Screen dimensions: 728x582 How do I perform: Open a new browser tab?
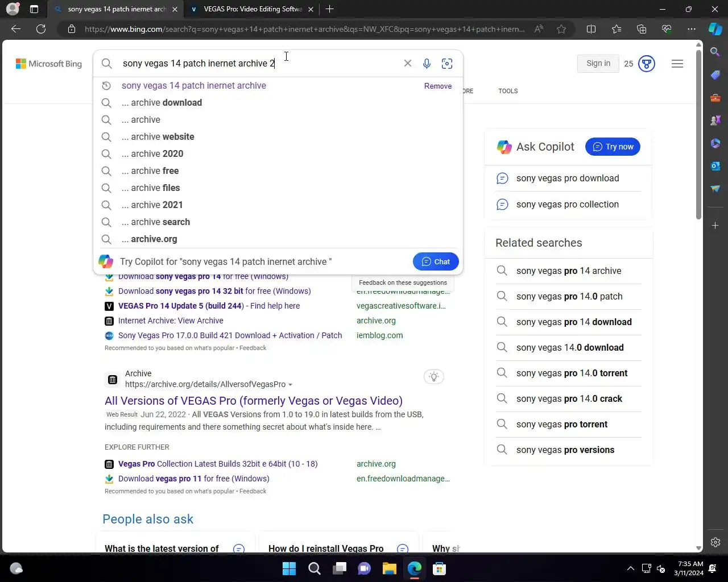tap(330, 9)
